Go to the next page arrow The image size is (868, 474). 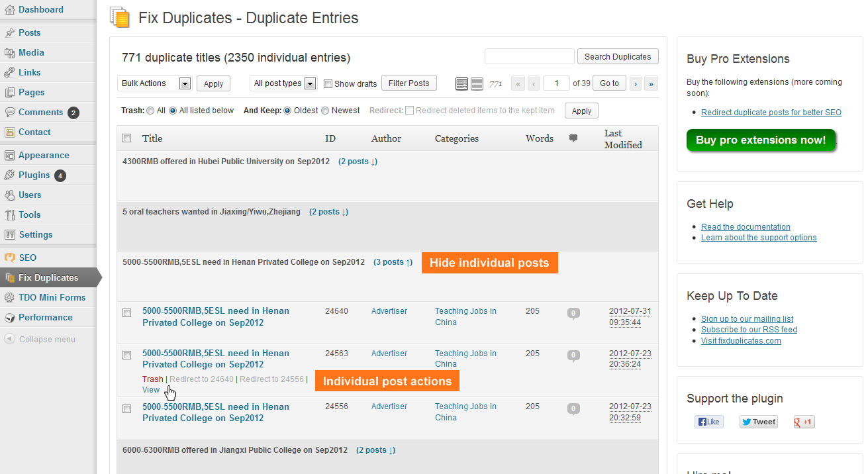[x=636, y=83]
